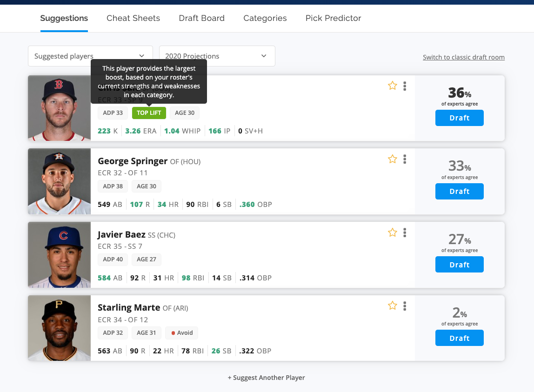Open the Cheat Sheets tab
534x392 pixels.
point(133,18)
